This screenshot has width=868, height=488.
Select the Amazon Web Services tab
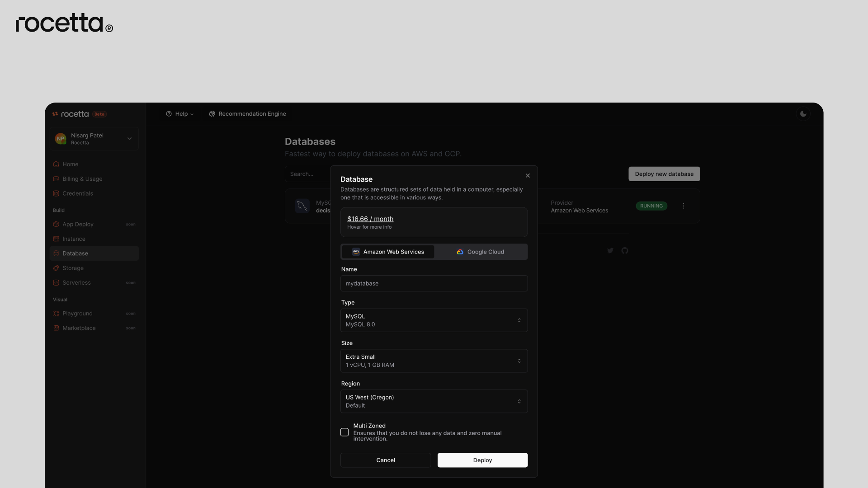pyautogui.click(x=388, y=252)
